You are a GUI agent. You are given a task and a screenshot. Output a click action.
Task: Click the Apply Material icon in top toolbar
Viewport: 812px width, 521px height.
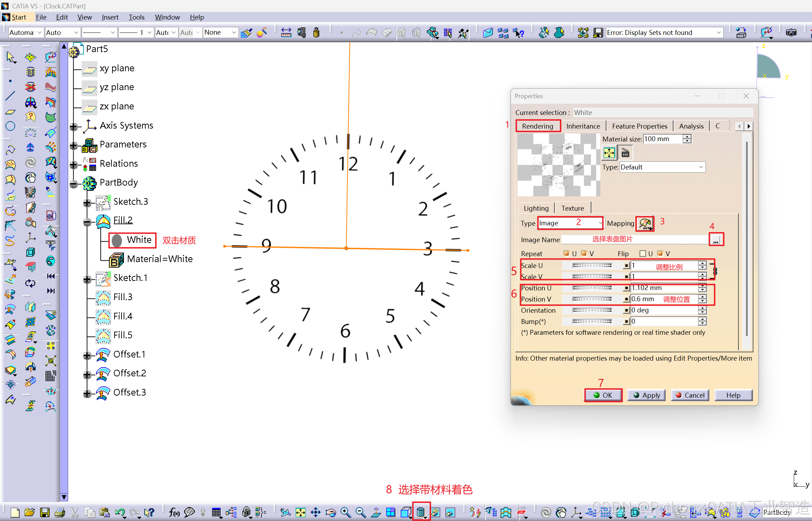pos(262,32)
